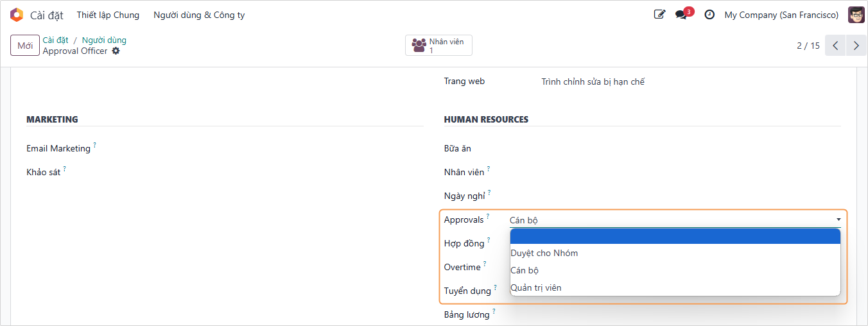This screenshot has width=868, height=326.
Task: Open gear actions menu beside Approval Officer
Action: click(116, 51)
